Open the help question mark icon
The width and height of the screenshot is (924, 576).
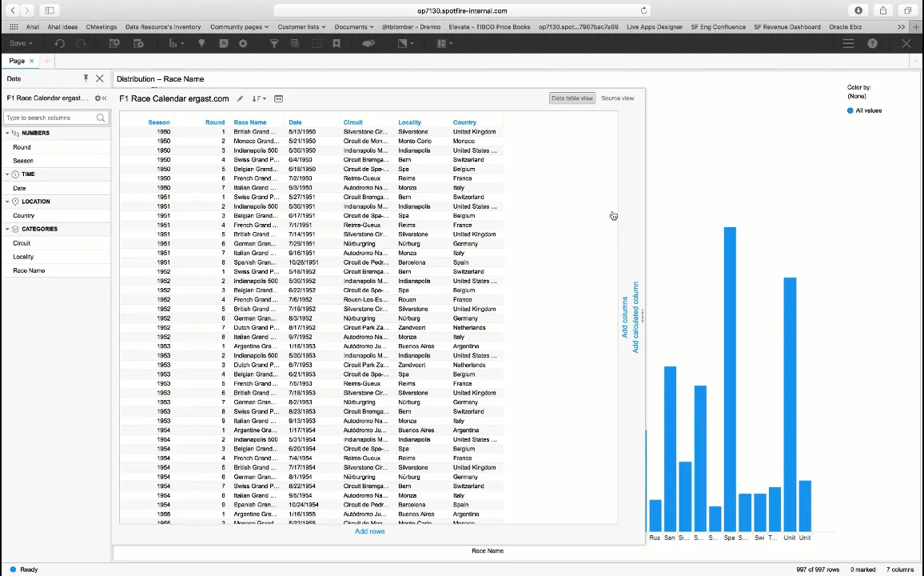[x=872, y=44]
